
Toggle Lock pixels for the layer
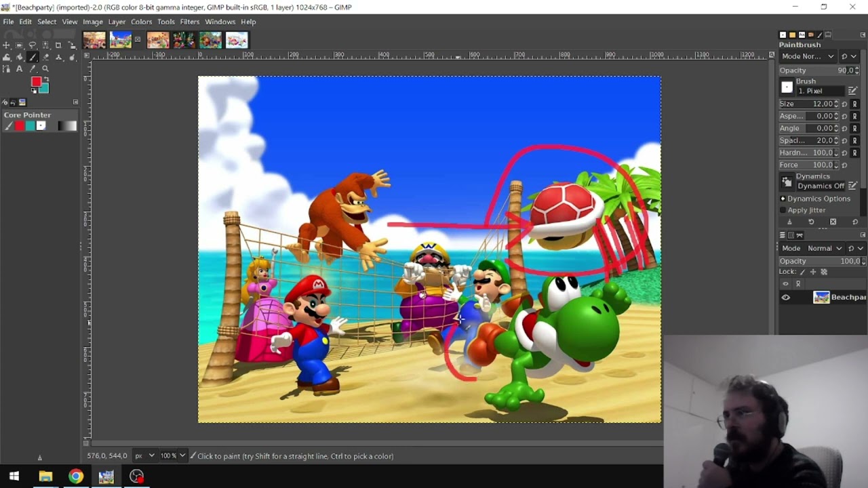pos(803,272)
